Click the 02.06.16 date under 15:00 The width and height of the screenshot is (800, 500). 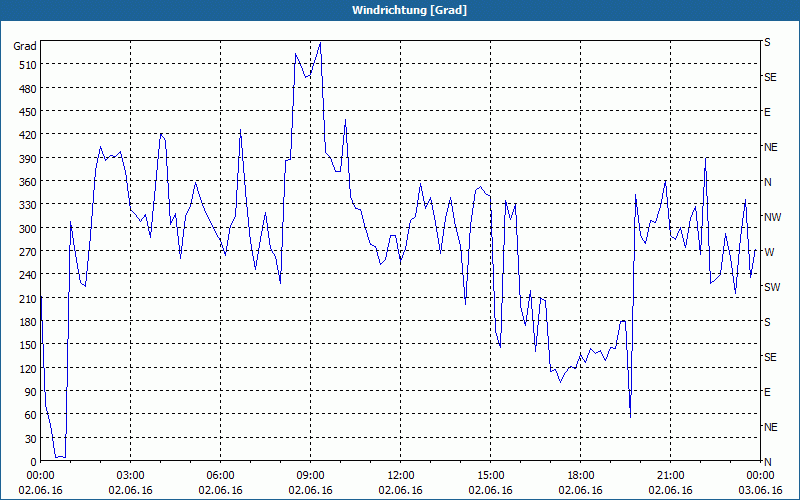[x=490, y=491]
